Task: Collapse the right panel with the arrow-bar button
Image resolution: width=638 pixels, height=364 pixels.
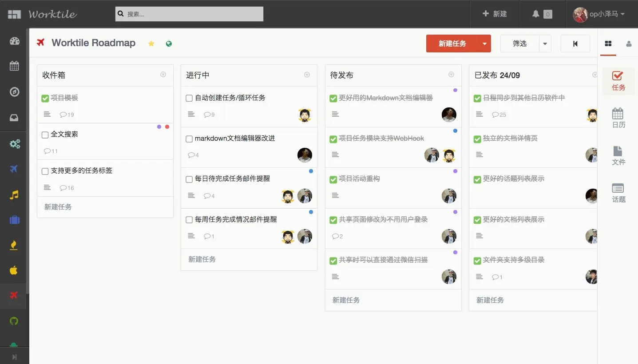Action: click(575, 44)
